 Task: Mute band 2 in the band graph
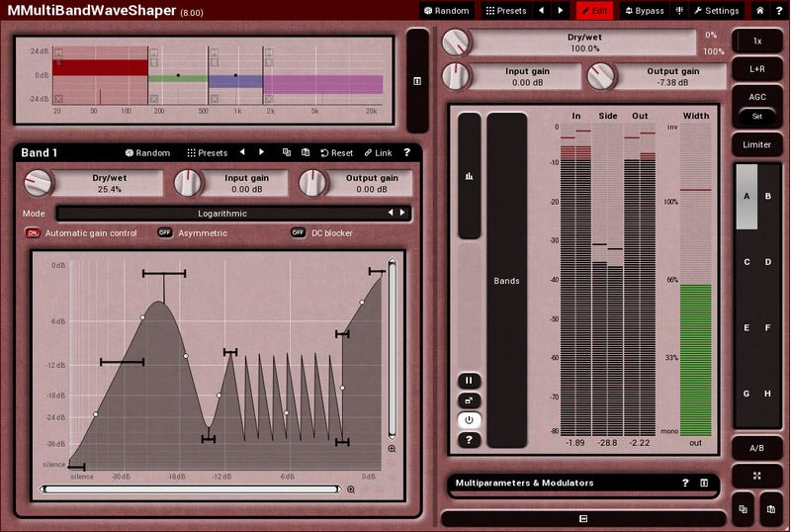(154, 52)
